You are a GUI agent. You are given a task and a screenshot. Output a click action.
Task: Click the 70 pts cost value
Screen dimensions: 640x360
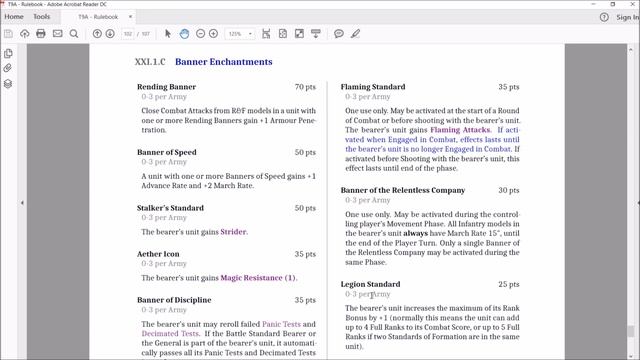tap(305, 87)
